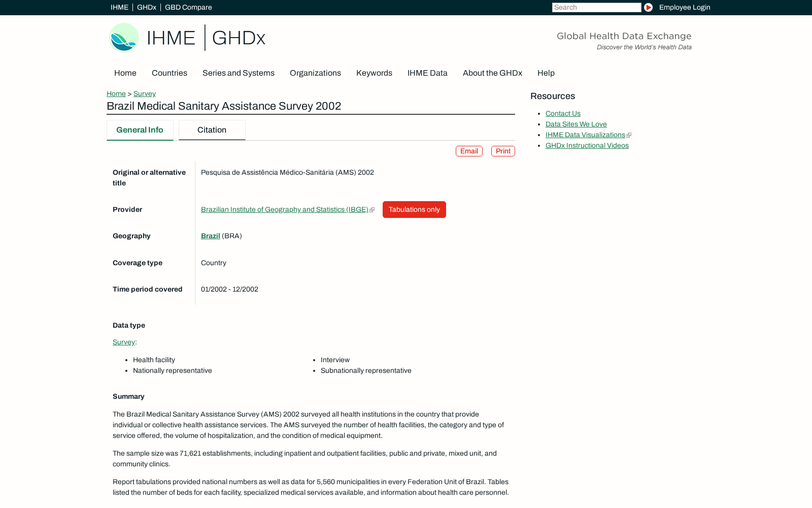Open GBD Compare in the top bar
The height and width of the screenshot is (508, 812).
tap(188, 8)
